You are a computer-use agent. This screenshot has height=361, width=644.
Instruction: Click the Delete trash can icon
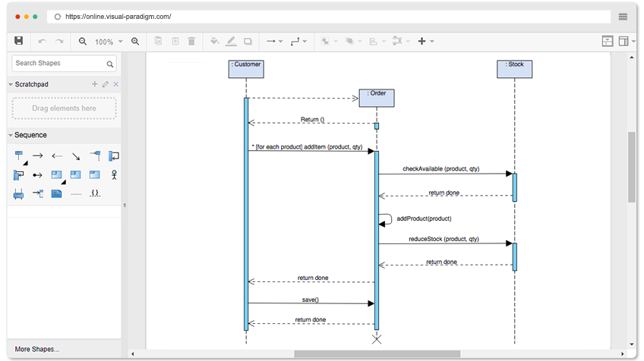pyautogui.click(x=191, y=41)
